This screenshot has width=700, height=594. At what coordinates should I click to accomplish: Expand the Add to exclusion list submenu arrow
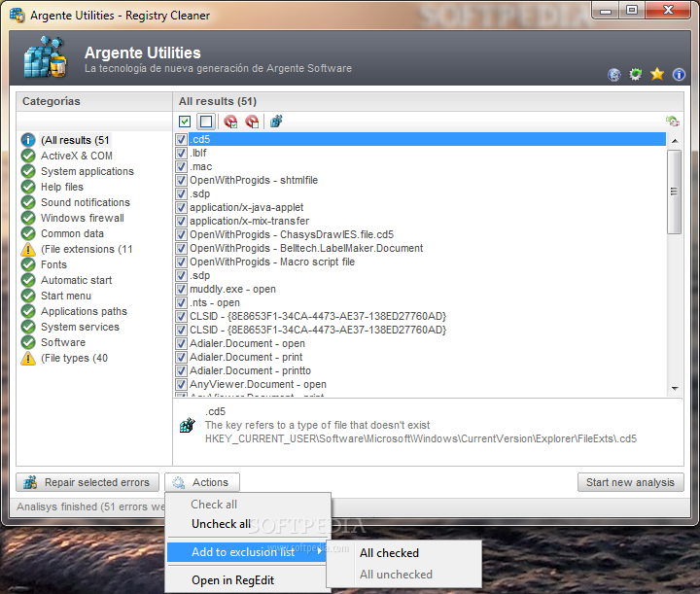(320, 551)
